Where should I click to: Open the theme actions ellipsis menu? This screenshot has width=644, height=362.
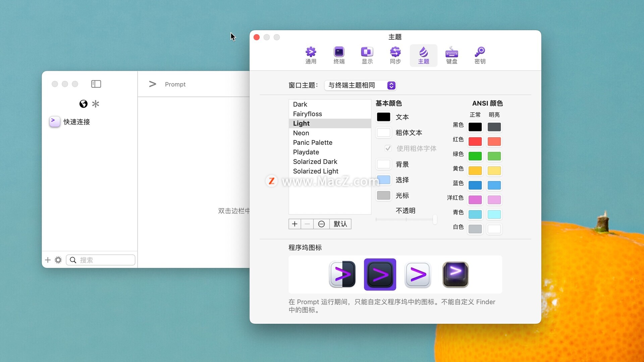(x=321, y=224)
